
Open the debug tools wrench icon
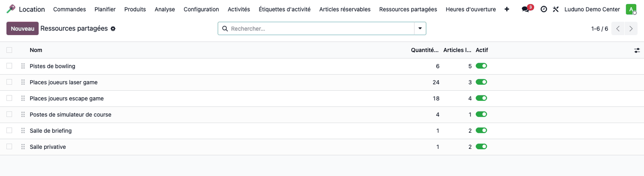[556, 9]
